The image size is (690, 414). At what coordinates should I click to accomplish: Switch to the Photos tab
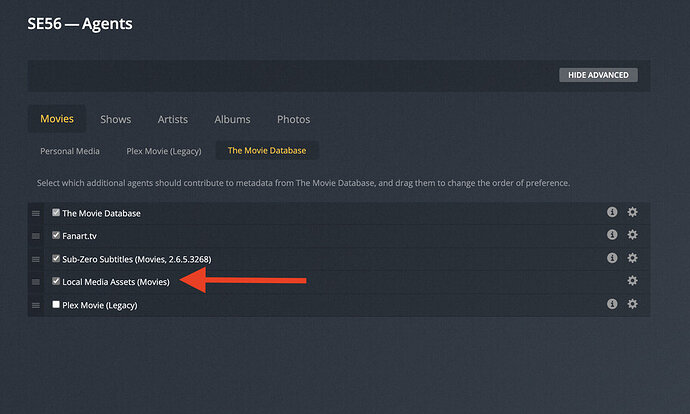pyautogui.click(x=294, y=119)
